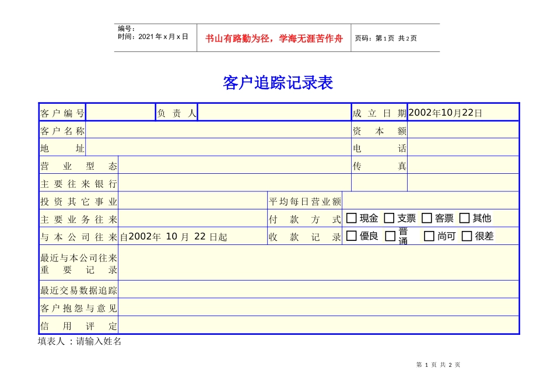The image size is (554, 392).
Task: Click the red motto 书山有路勤为径
Action: (x=238, y=38)
